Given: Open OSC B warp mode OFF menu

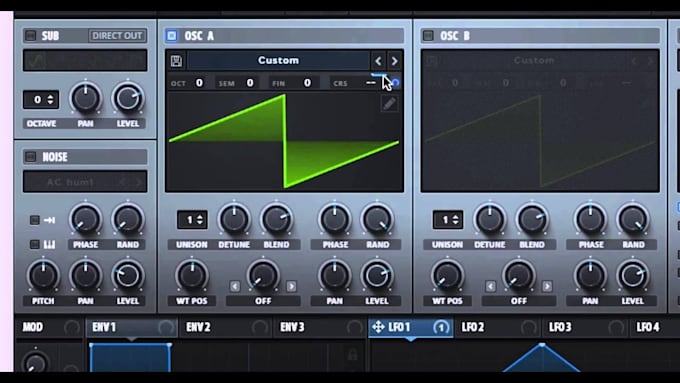Looking at the screenshot, I should [519, 301].
